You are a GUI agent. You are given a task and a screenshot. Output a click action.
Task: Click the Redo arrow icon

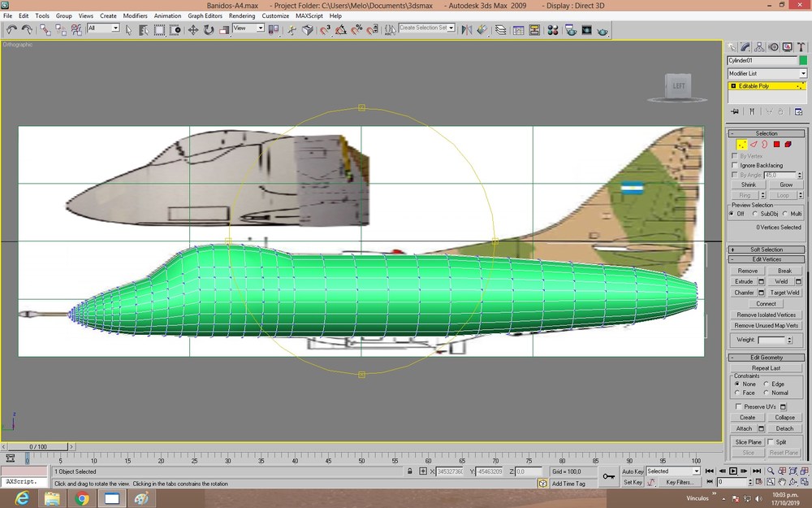click(x=27, y=29)
